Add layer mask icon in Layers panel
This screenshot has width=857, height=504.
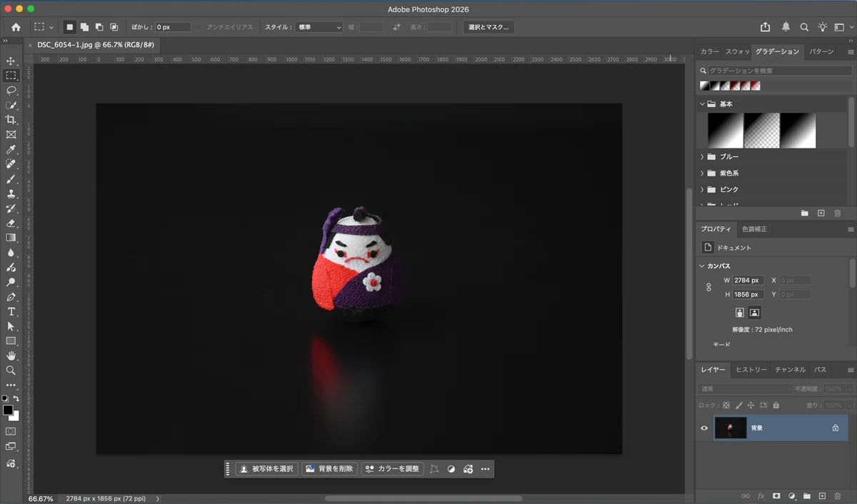tap(776, 495)
